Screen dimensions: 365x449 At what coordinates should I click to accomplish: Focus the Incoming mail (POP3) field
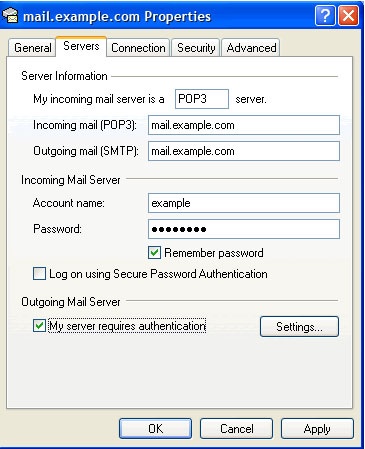pos(244,125)
